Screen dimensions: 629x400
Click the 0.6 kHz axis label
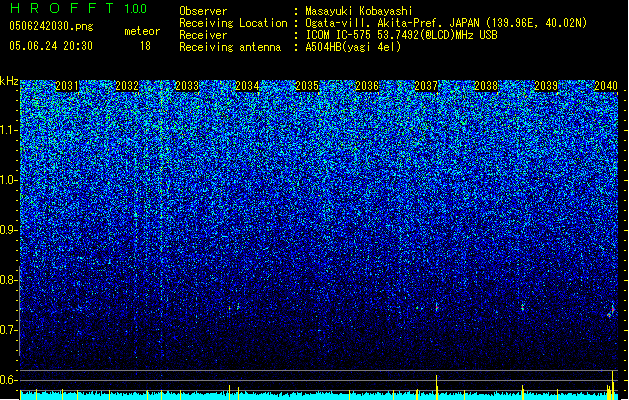pyautogui.click(x=8, y=380)
